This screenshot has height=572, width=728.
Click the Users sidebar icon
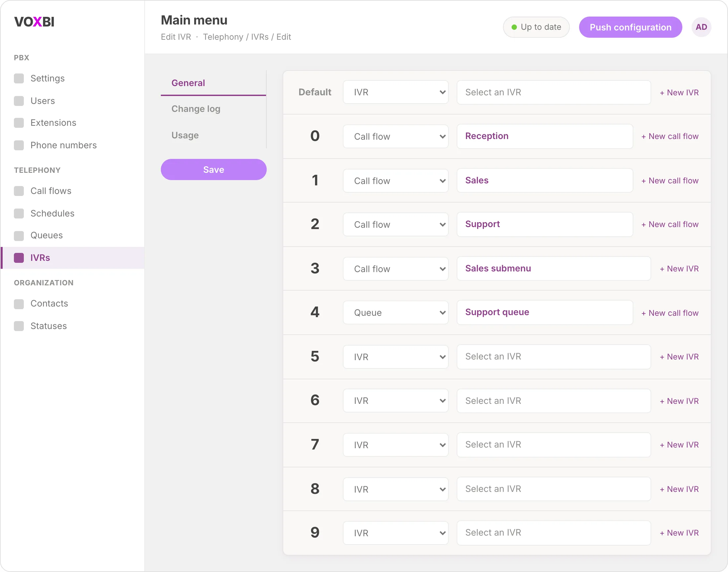click(19, 101)
